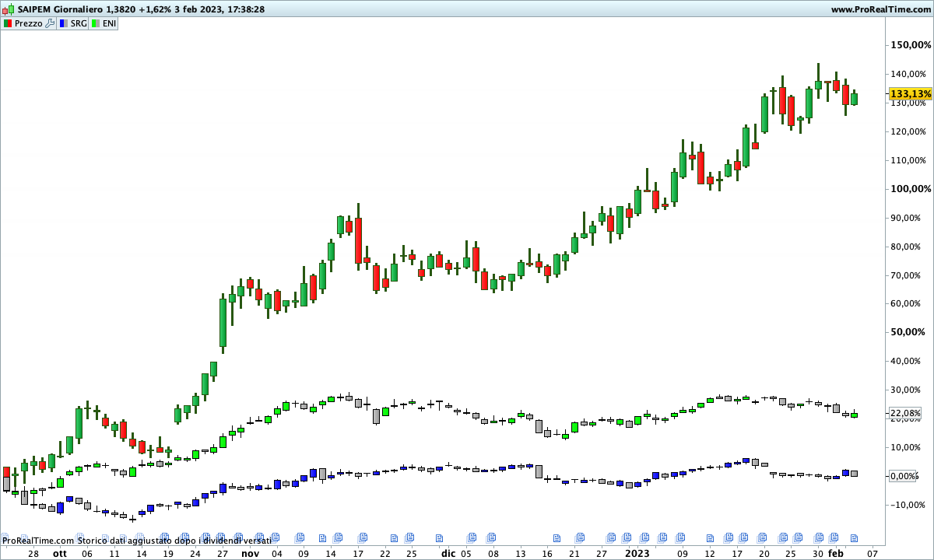Open the news icon above January 12

pyautogui.click(x=709, y=537)
